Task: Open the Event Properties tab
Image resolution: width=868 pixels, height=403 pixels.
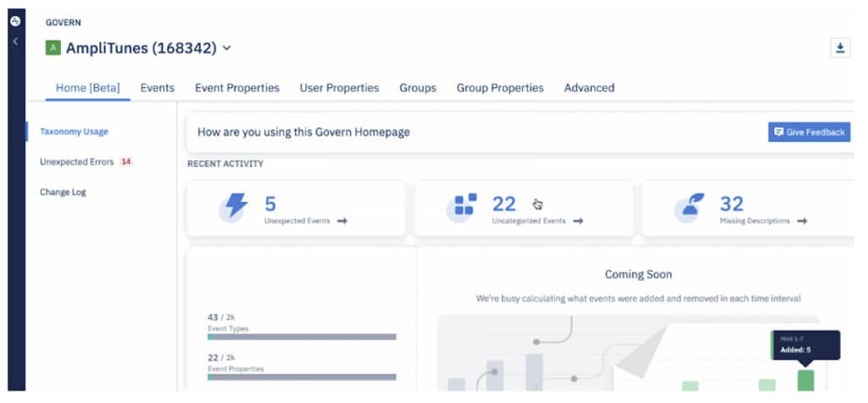Action: tap(237, 88)
